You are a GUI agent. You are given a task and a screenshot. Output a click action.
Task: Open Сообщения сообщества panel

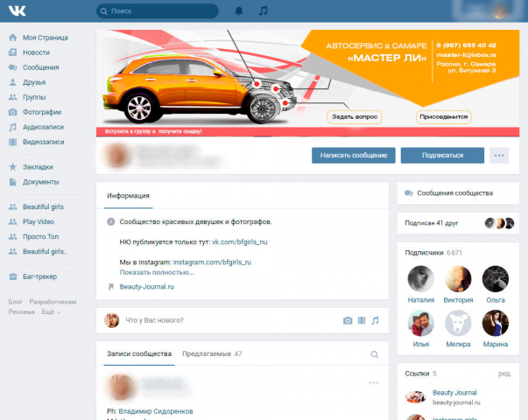click(458, 193)
